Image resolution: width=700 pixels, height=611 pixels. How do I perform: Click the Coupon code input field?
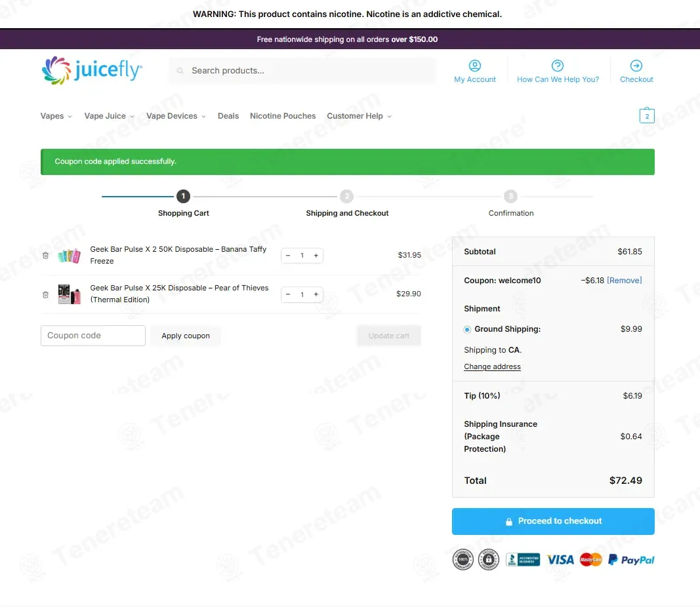point(93,336)
